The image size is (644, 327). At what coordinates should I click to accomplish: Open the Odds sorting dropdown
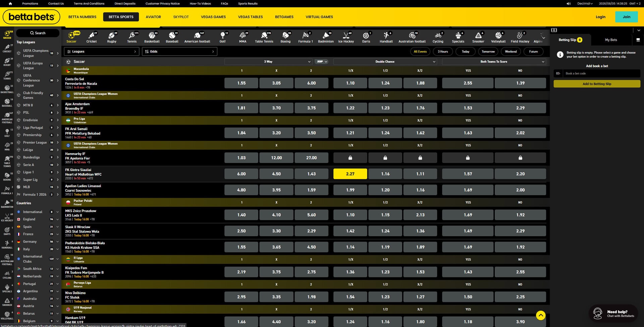179,52
